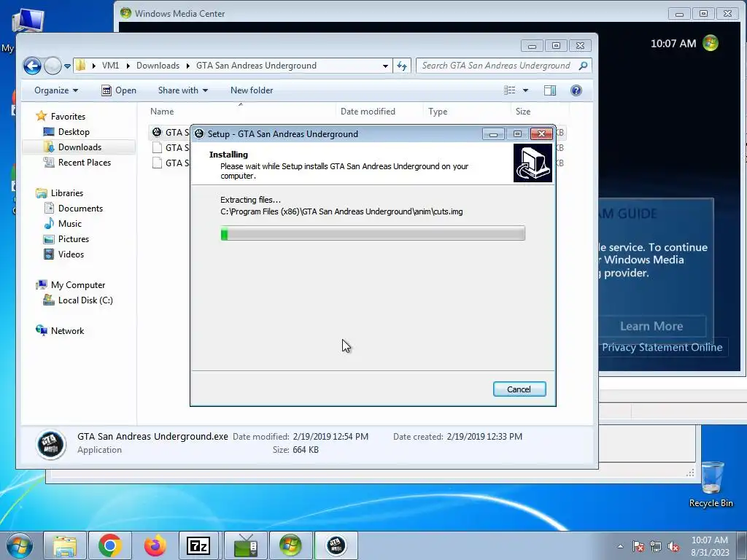Expand breadcrumb arrow after Downloads
This screenshot has height=560, width=747.
(x=187, y=66)
